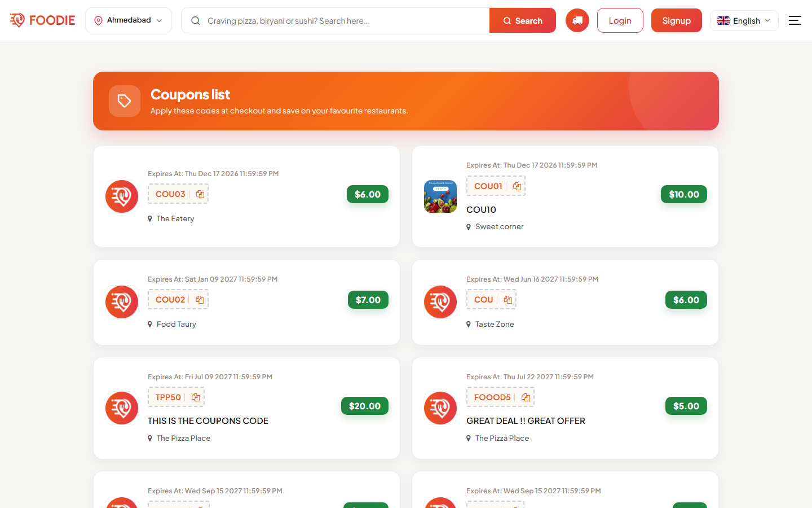Click the Foodie logo

[x=42, y=20]
